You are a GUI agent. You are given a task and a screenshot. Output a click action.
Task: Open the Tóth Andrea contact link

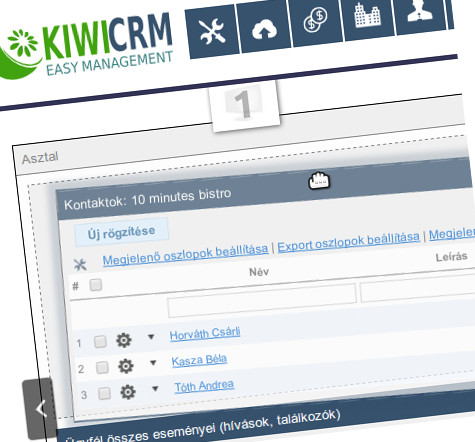point(204,386)
